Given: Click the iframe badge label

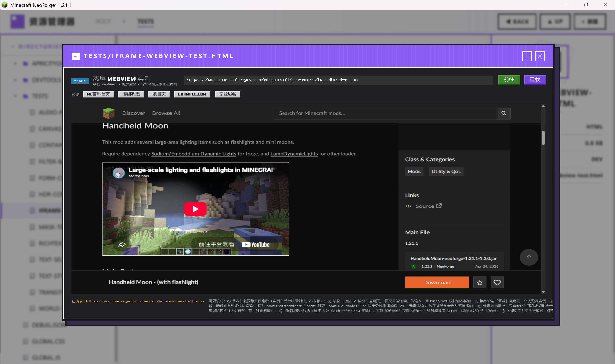Looking at the screenshot, I should pyautogui.click(x=80, y=81).
